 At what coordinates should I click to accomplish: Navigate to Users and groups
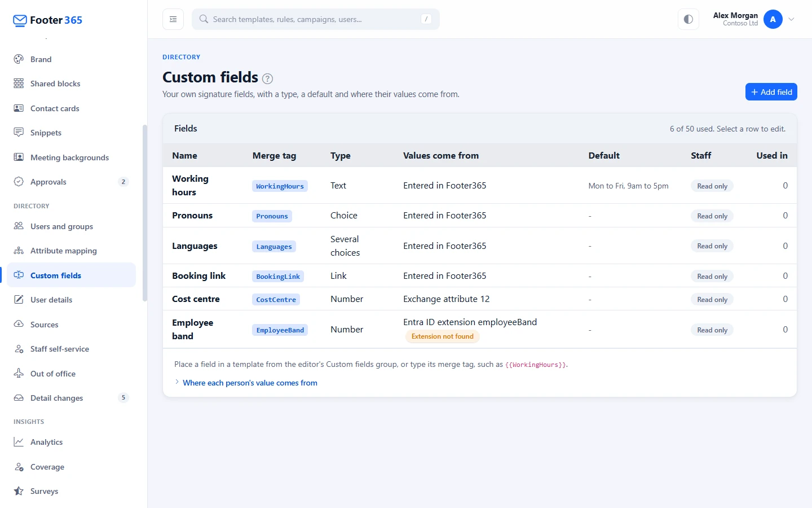71,226
